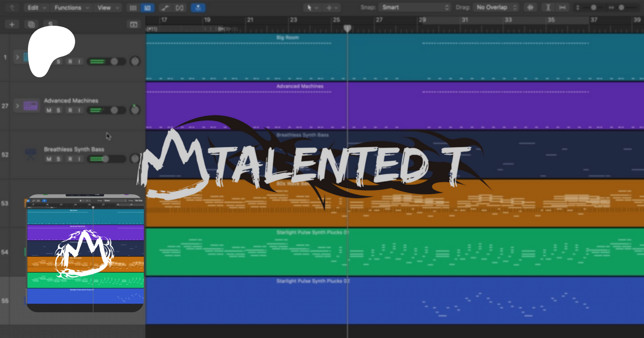The width and height of the screenshot is (644, 338).
Task: Click the waveform zoom icon
Action: tap(530, 8)
